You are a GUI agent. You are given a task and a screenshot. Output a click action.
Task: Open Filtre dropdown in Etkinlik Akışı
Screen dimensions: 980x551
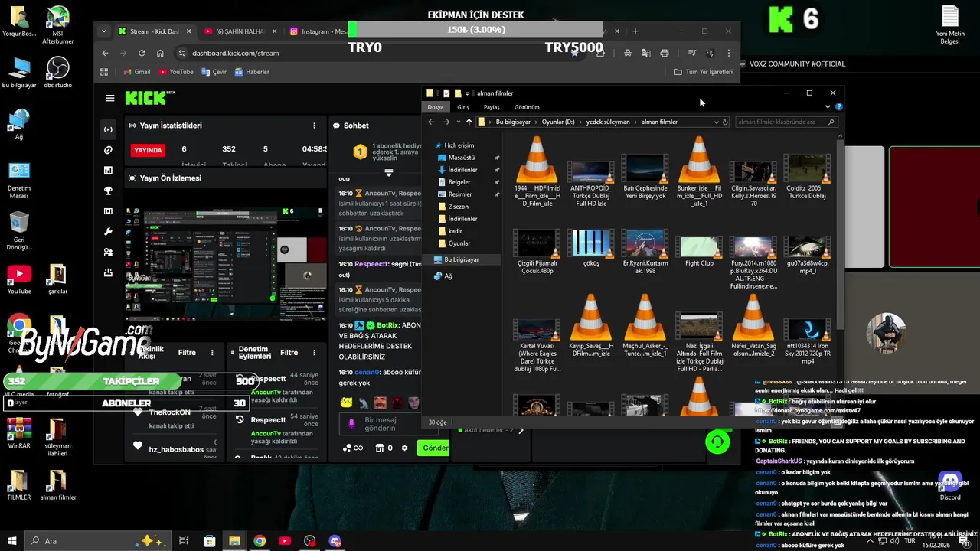187,353
